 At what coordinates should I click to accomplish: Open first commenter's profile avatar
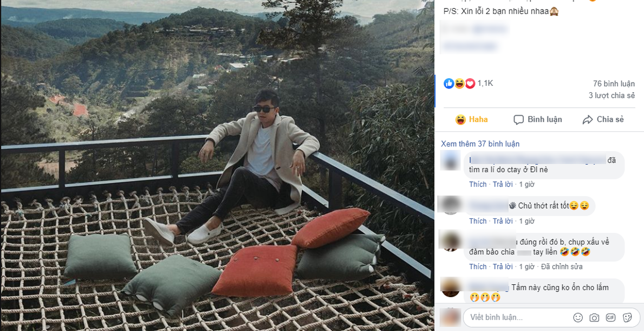tap(450, 160)
